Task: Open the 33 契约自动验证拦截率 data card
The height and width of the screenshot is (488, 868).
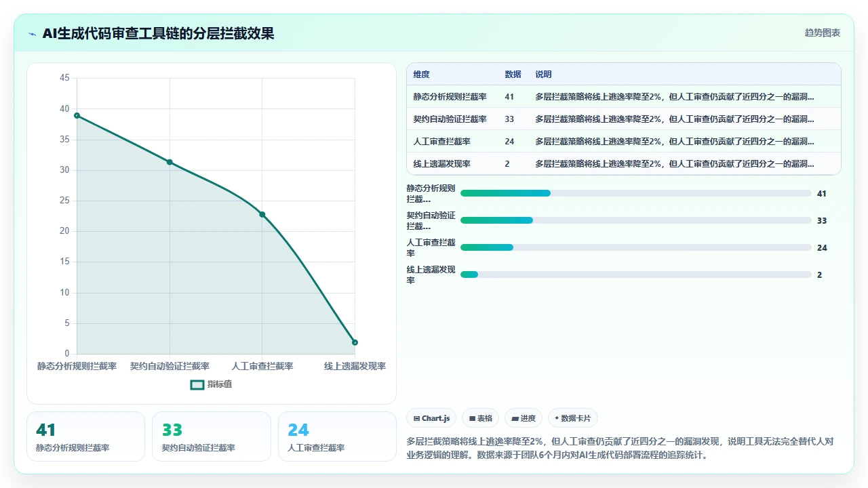Action: click(x=212, y=436)
